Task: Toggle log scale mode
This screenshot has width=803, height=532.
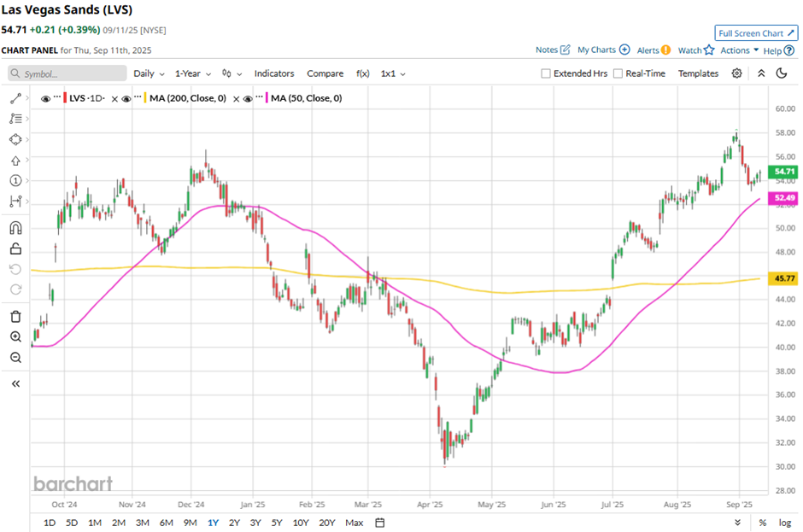Action: [784, 523]
